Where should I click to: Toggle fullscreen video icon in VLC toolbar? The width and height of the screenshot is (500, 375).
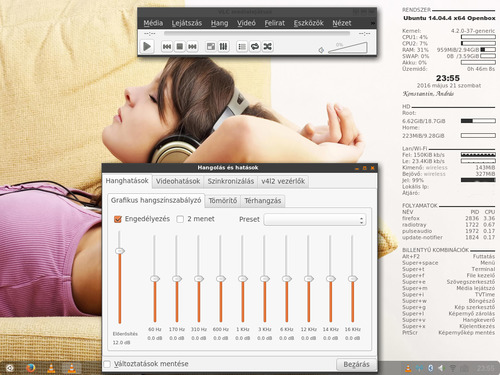pyautogui.click(x=211, y=46)
